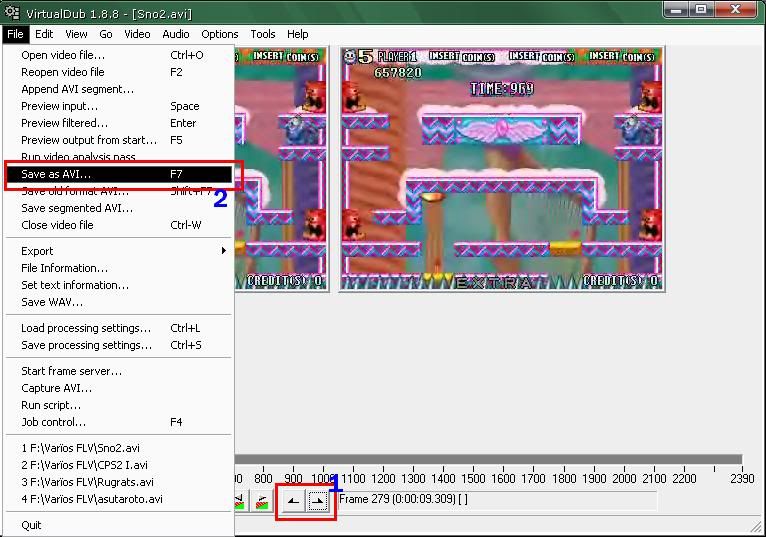The height and width of the screenshot is (537, 766).
Task: Open the Edit menu
Action: (x=44, y=34)
